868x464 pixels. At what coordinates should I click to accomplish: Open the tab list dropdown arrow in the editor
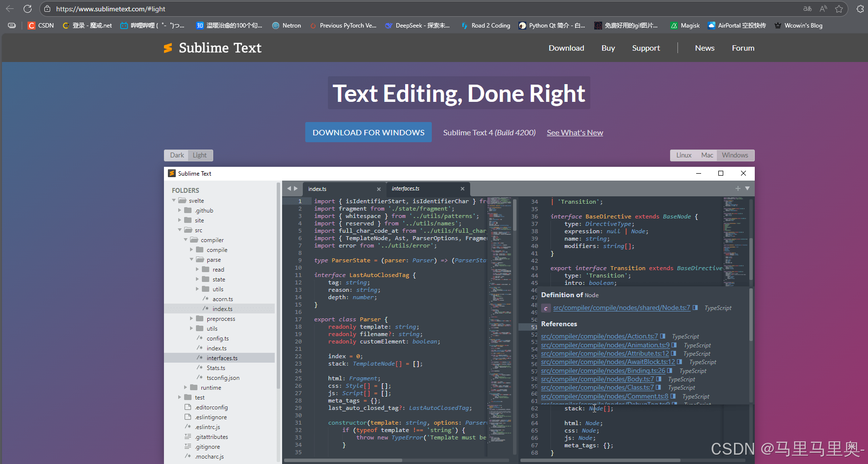747,188
